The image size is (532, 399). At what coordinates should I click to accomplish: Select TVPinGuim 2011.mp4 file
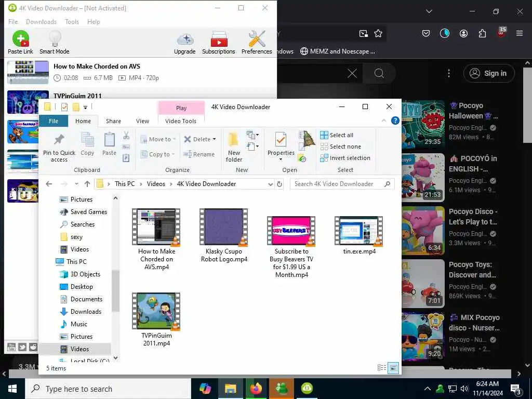click(x=156, y=320)
